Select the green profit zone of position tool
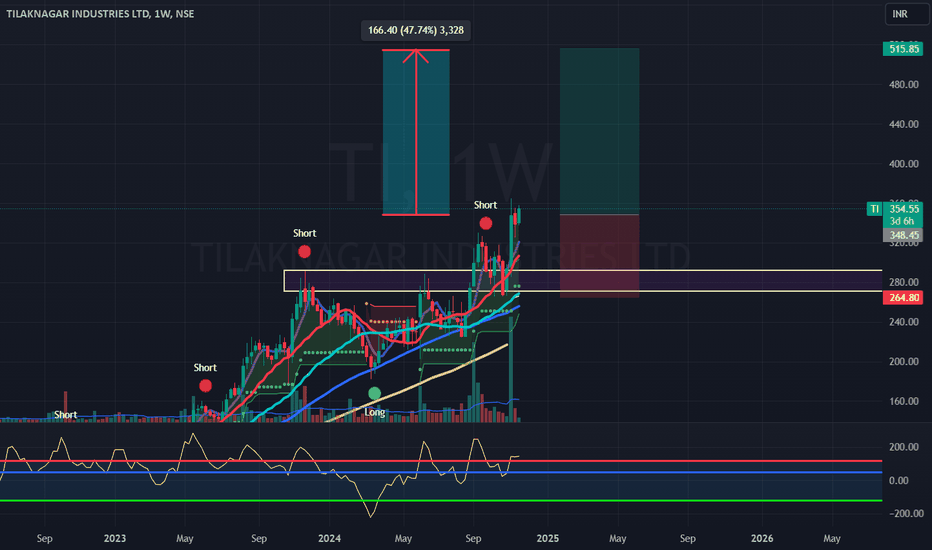 599,131
